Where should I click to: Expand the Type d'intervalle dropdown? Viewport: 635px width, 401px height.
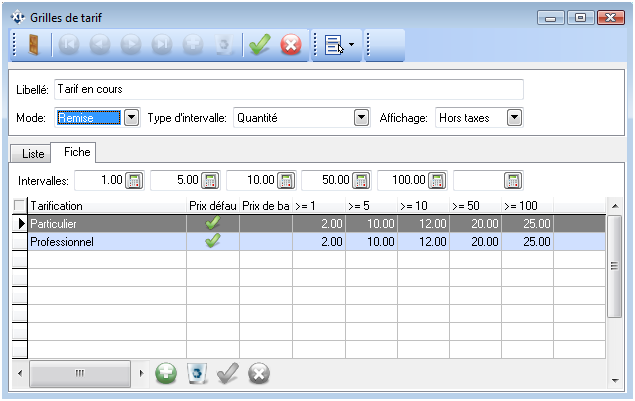(x=362, y=118)
